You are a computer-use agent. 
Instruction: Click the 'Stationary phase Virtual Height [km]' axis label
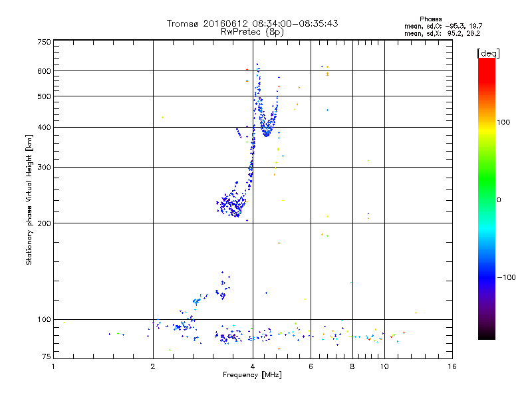29,200
